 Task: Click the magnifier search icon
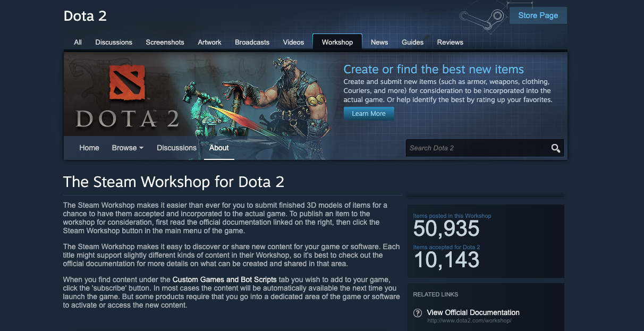pyautogui.click(x=555, y=148)
